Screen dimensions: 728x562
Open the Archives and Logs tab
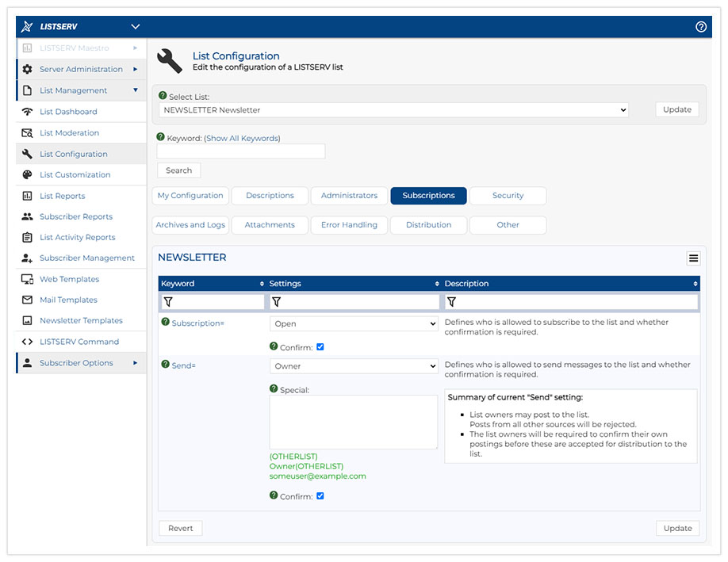pos(190,224)
